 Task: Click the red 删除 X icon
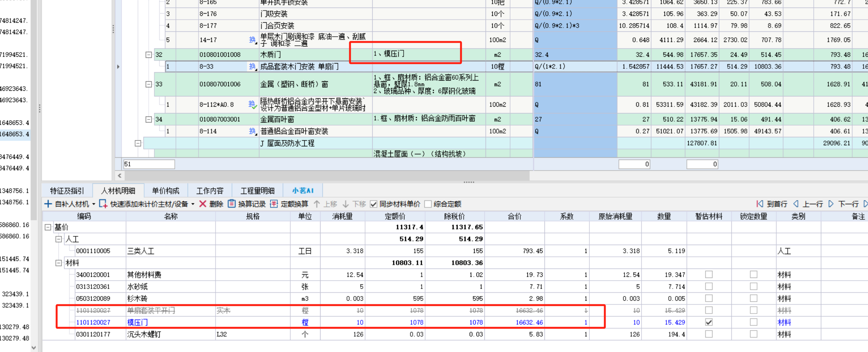[x=203, y=204]
